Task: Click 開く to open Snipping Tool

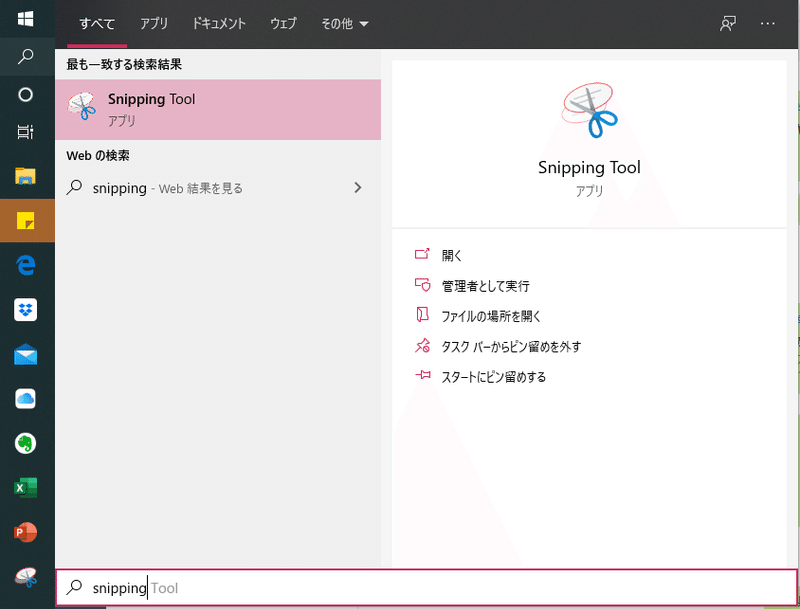Action: (451, 255)
